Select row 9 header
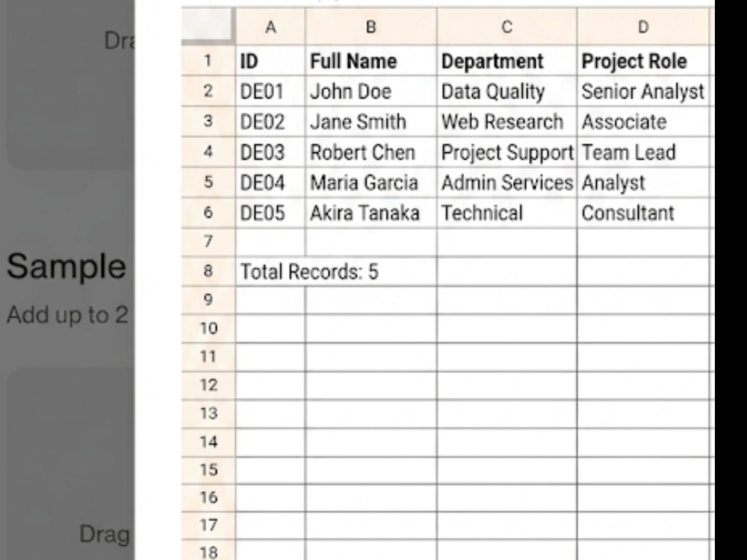The image size is (747, 560). tap(208, 300)
